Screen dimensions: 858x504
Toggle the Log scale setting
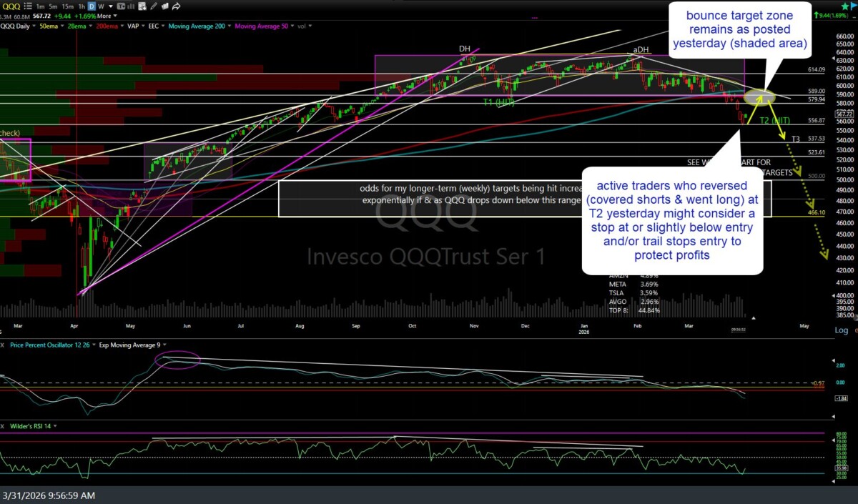click(x=842, y=330)
